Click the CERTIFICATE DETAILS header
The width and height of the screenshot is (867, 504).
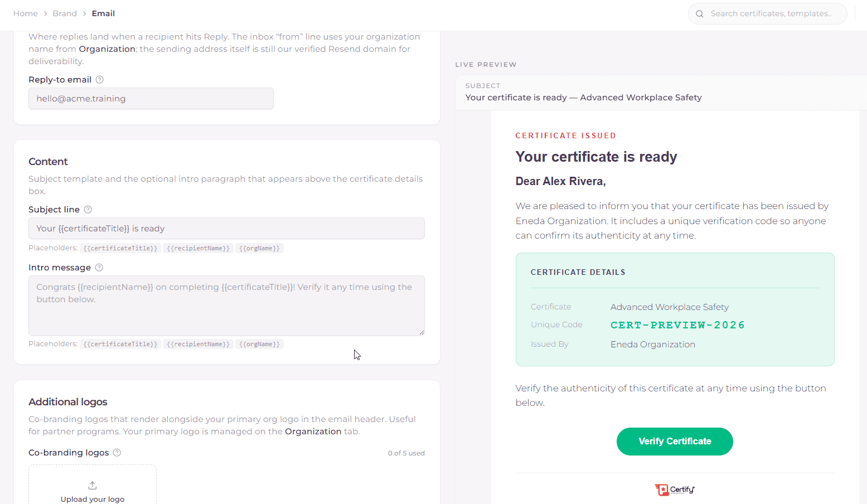(x=578, y=272)
